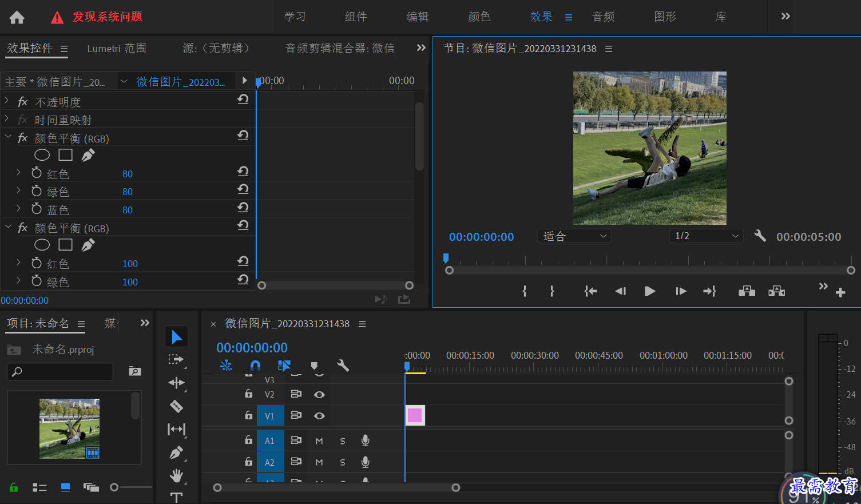Image resolution: width=861 pixels, height=504 pixels.
Task: Reset the 红色 value of 80
Action: tap(243, 171)
